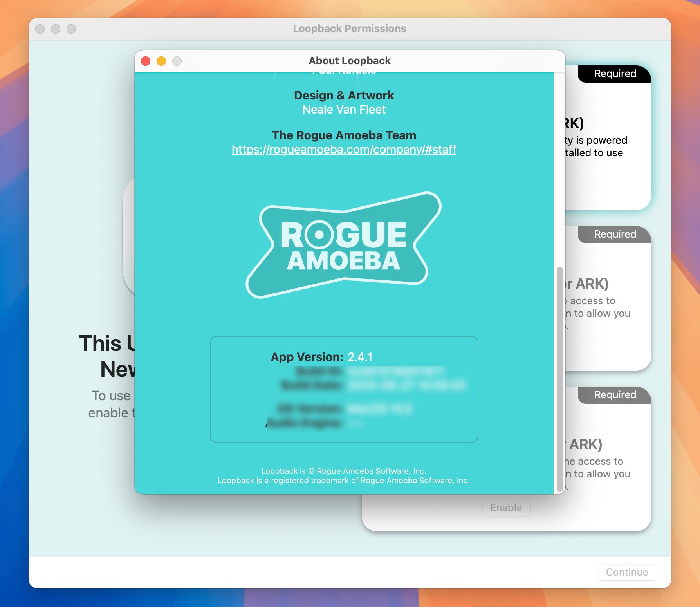The height and width of the screenshot is (607, 700).
Task: Click the Continue button in Loopback Permissions
Action: coord(627,572)
